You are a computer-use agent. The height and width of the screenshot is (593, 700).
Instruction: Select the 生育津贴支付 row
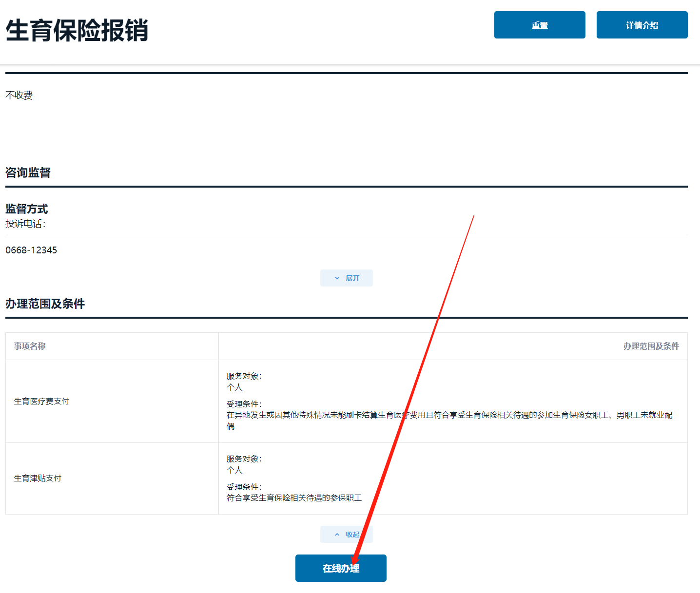38,478
